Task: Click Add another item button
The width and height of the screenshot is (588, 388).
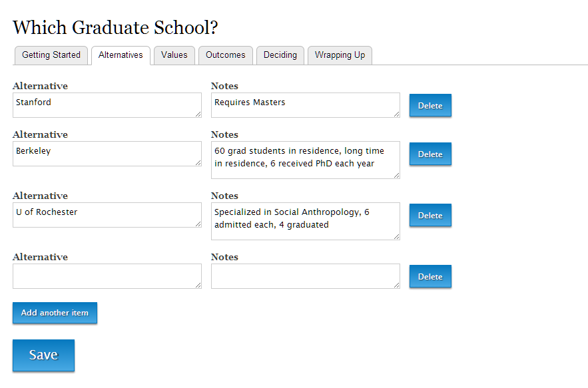Action: coord(55,313)
